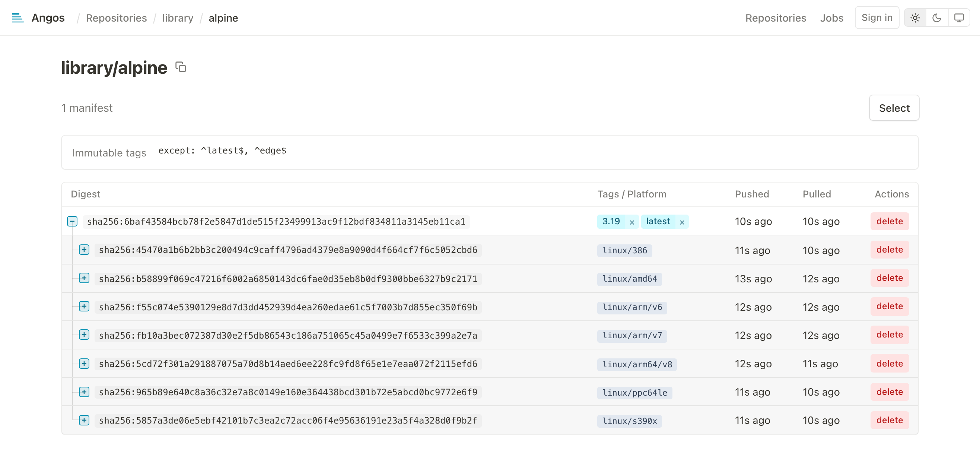980x453 pixels.
Task: Expand the linux/arm64/v8 manifest row
Action: pos(84,364)
